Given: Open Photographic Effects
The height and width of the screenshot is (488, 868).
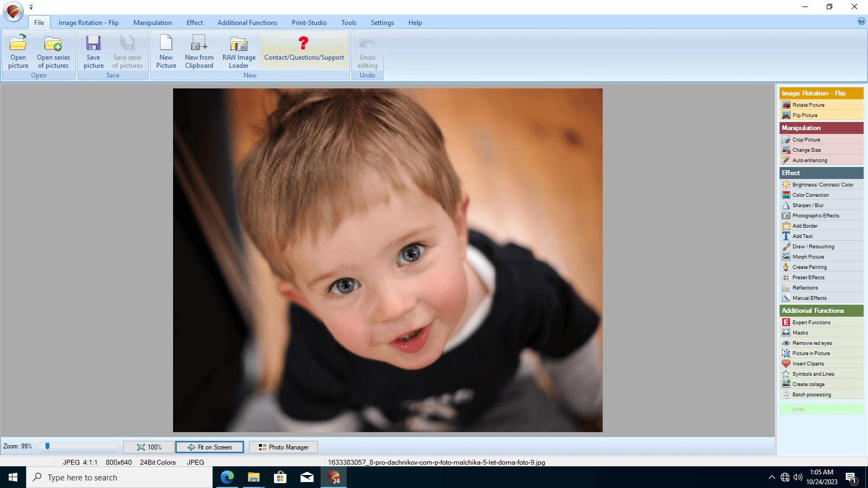Looking at the screenshot, I should (821, 215).
